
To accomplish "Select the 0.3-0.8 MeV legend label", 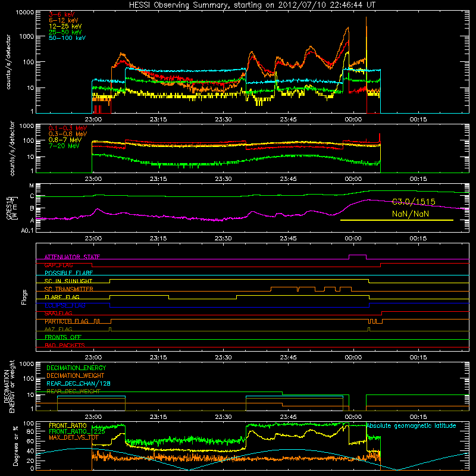I will 67,134.
